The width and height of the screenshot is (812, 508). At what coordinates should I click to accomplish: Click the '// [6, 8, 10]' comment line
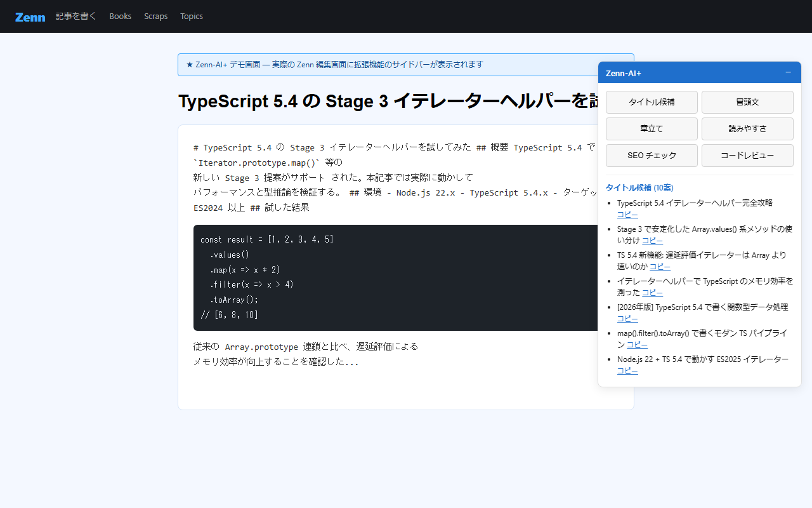pos(230,314)
